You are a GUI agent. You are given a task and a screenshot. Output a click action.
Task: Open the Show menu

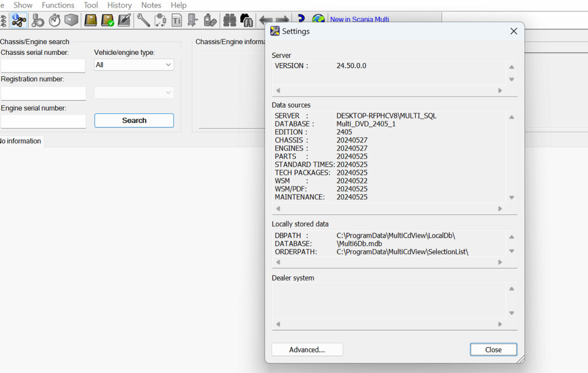23,5
